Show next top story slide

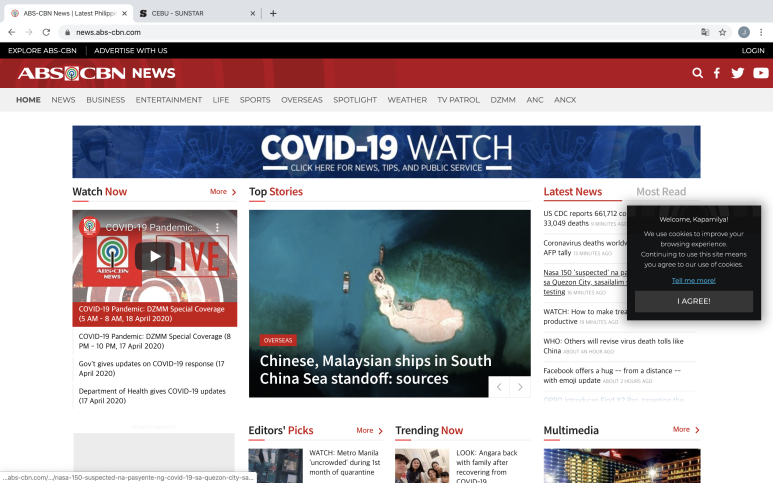520,387
